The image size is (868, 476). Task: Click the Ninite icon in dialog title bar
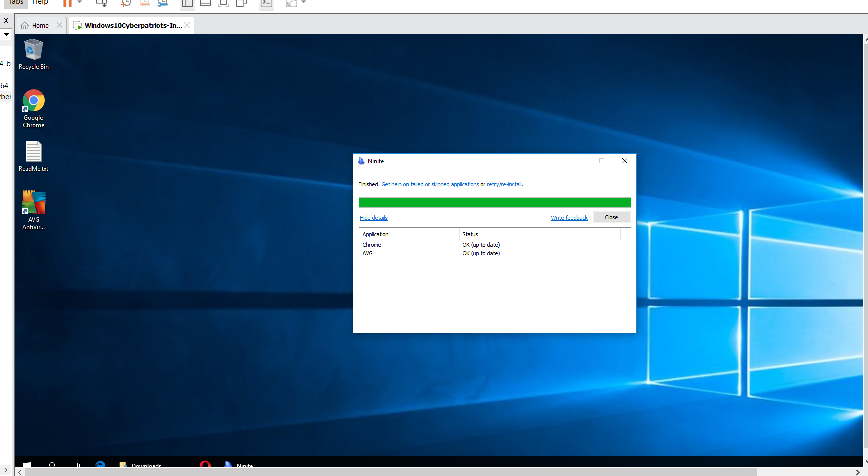click(361, 161)
